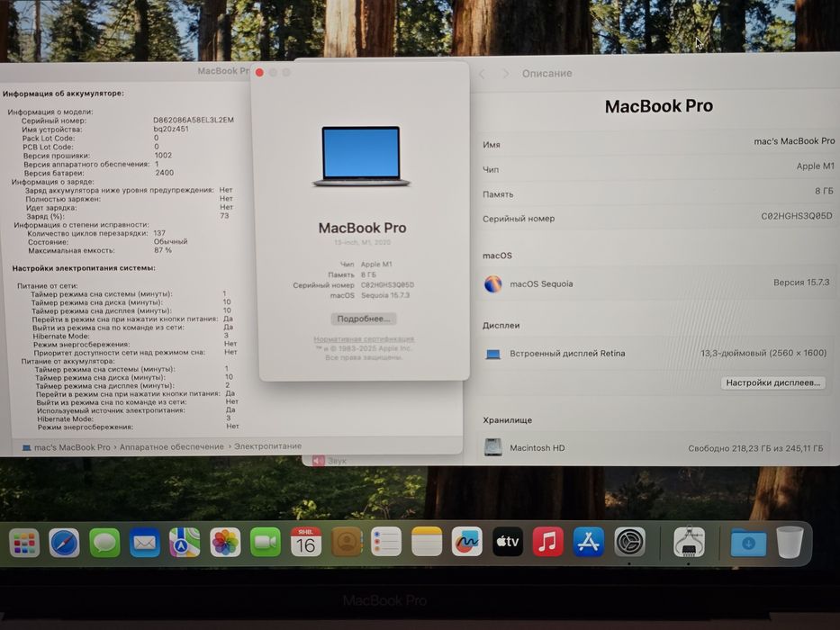Open the Нормативная сертификация link
840x630 pixels.
[x=364, y=338]
